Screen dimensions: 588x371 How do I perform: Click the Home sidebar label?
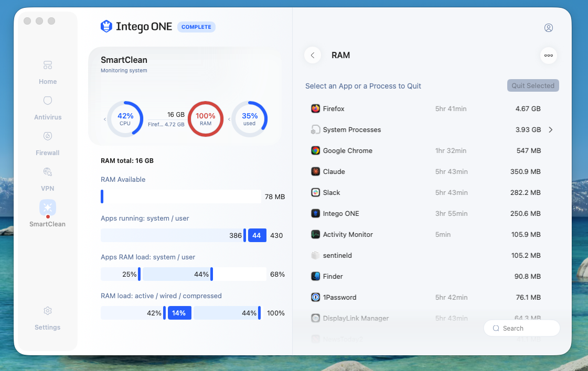(48, 82)
